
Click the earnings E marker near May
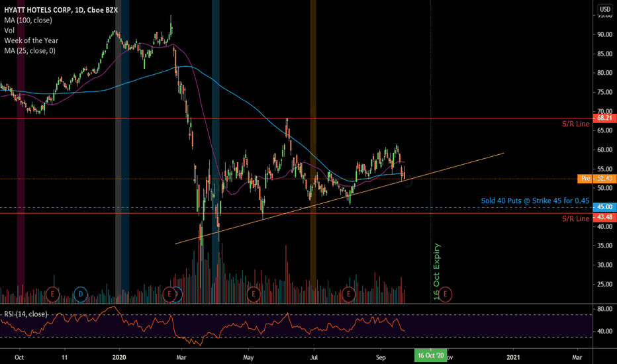tap(254, 294)
